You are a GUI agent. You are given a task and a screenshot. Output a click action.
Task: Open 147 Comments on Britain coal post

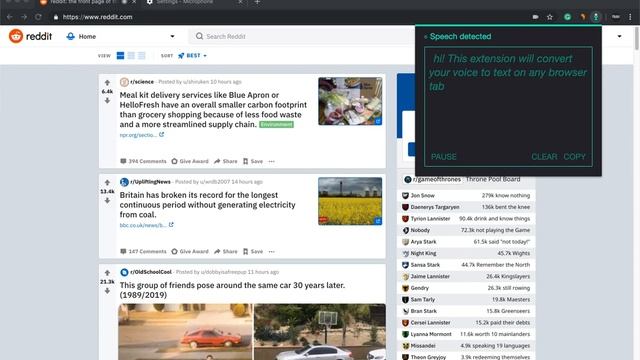tap(143, 251)
